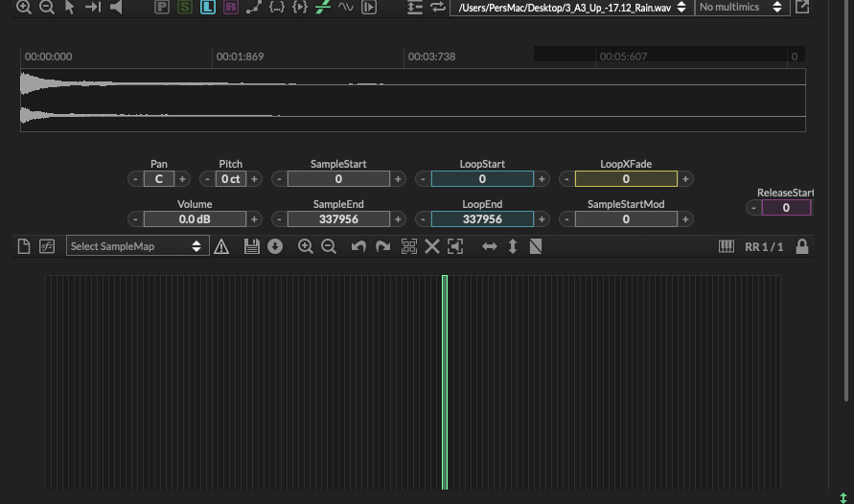This screenshot has height=504, width=854.
Task: Redo the last sample map action
Action: click(382, 246)
